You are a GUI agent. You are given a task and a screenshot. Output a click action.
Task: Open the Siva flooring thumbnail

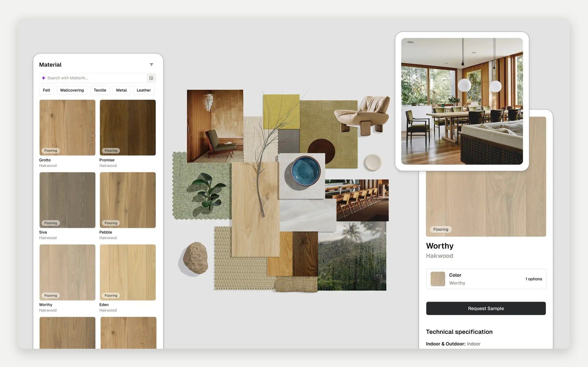(x=67, y=200)
